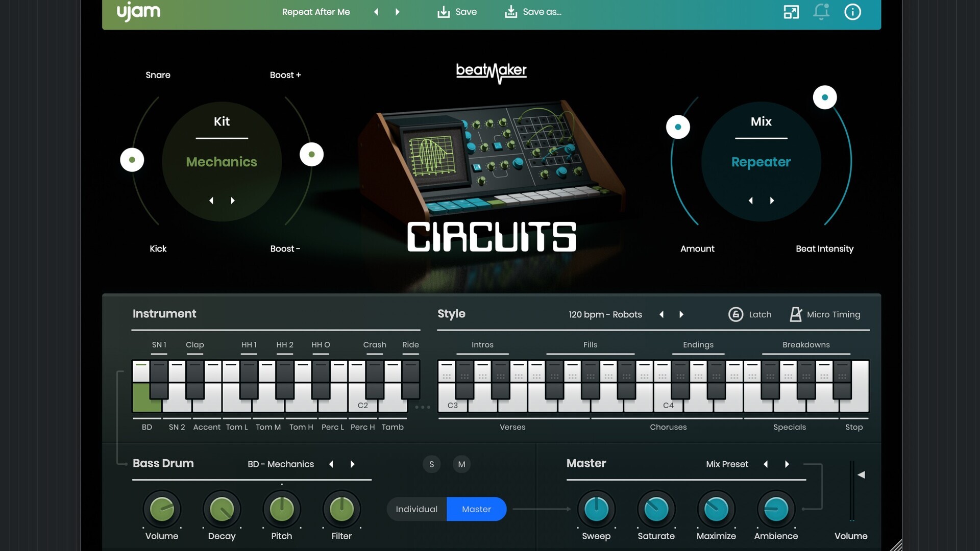
Task: Toggle Micro Timing metronome
Action: 825,314
